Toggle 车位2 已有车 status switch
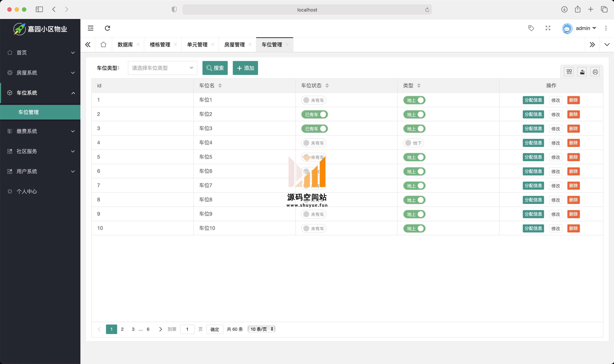 [x=314, y=115]
